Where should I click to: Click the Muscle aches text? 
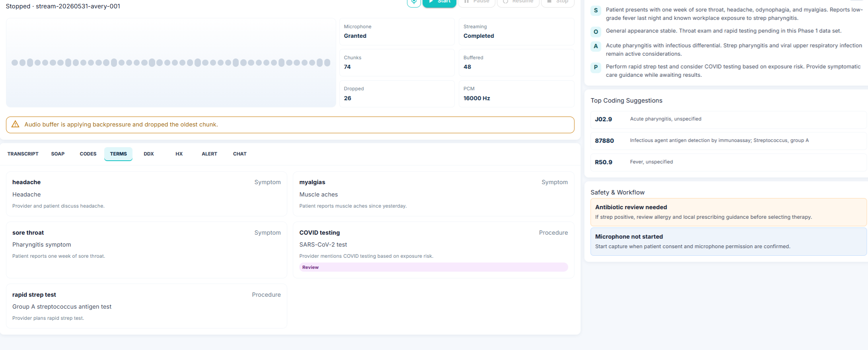point(318,194)
